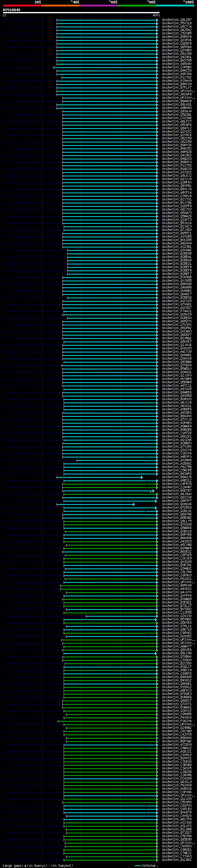
Task: Click the red ~20% identity legend segment
Action: pos(22,6)
